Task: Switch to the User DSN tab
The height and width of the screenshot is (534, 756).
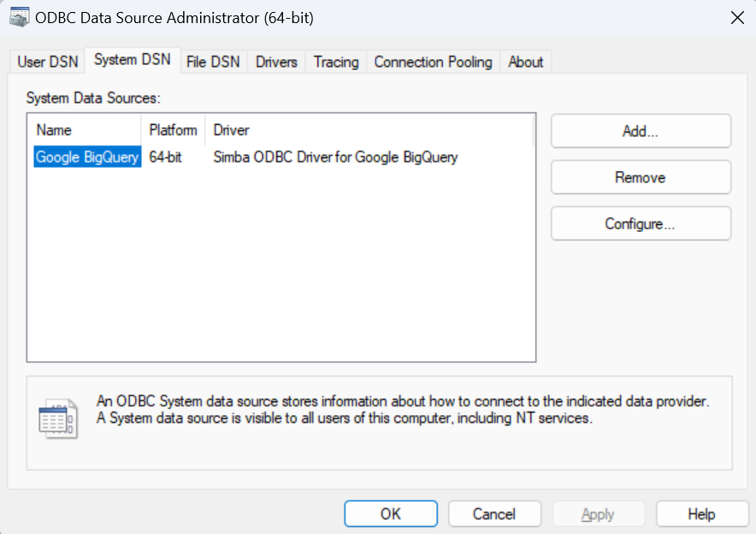Action: click(x=47, y=62)
